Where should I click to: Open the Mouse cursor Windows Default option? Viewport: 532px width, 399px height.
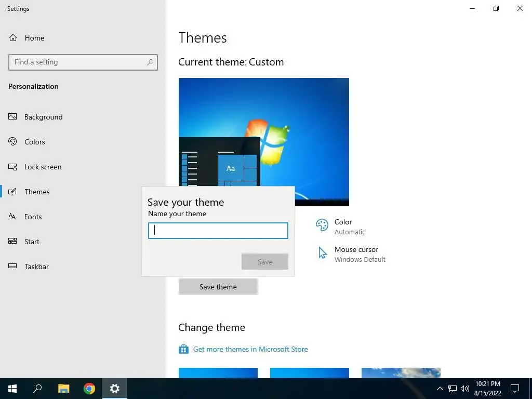[x=352, y=254]
